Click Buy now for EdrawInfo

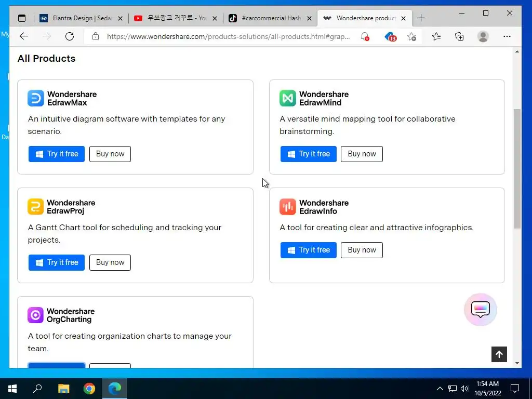click(362, 250)
